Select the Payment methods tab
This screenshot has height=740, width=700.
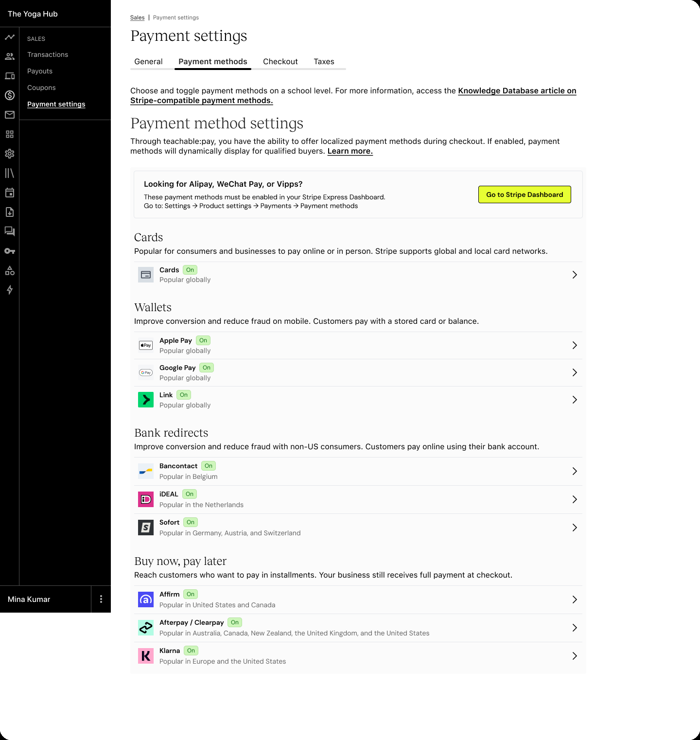[x=213, y=61]
